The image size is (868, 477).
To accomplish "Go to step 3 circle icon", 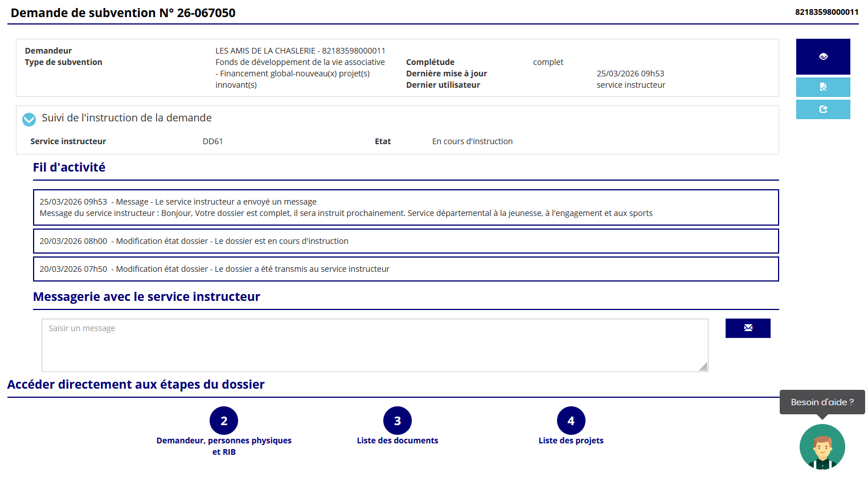I will tap(398, 421).
